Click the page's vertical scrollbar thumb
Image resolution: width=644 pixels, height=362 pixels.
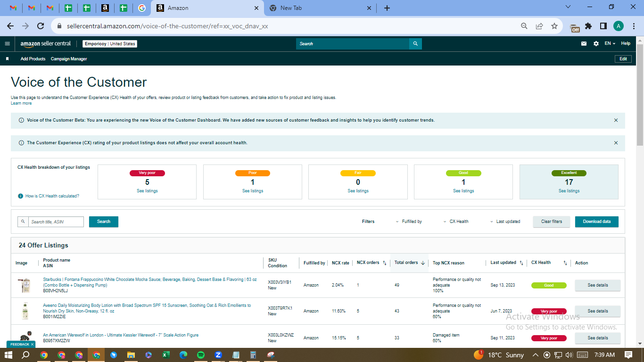click(x=640, y=94)
